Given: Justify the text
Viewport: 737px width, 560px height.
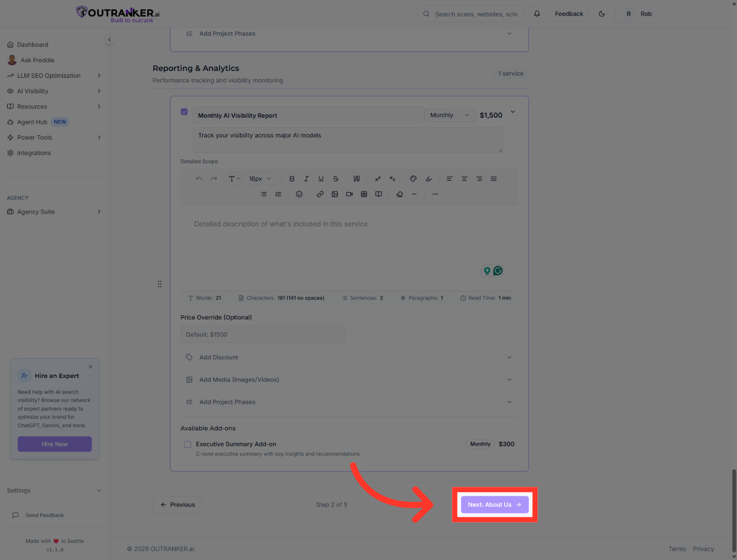Looking at the screenshot, I should click(493, 179).
